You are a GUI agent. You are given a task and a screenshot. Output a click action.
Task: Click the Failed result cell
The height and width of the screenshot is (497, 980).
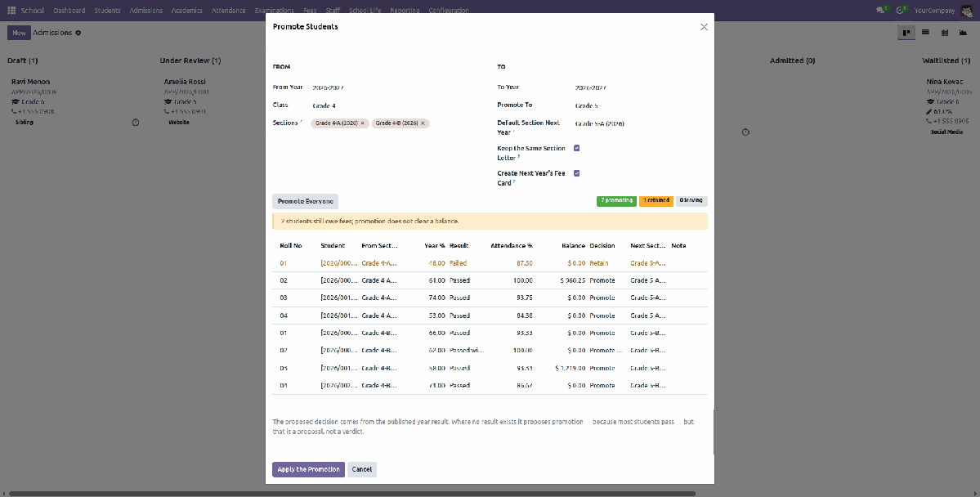[459, 263]
